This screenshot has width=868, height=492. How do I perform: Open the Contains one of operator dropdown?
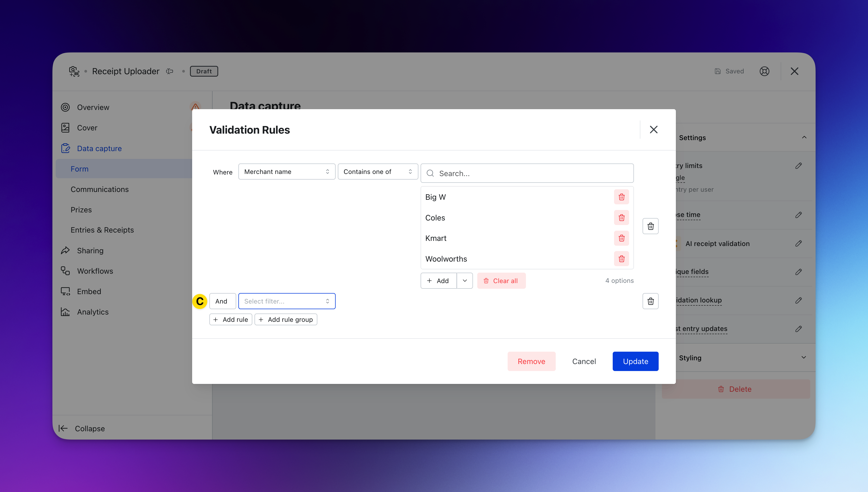[x=378, y=172]
